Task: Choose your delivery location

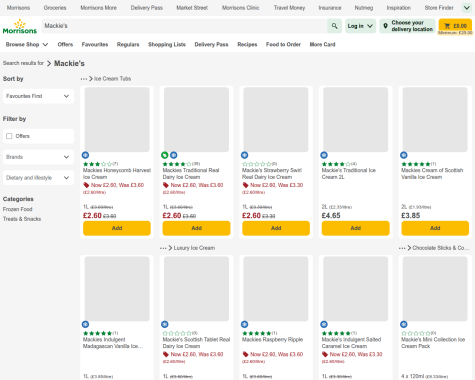Action: click(407, 26)
